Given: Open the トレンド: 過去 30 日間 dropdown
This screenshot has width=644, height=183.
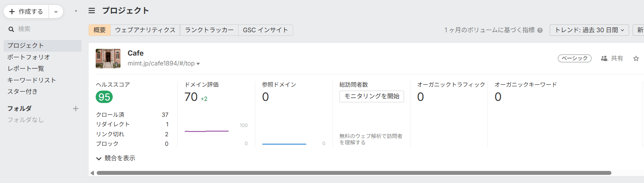Looking at the screenshot, I should coord(589,30).
